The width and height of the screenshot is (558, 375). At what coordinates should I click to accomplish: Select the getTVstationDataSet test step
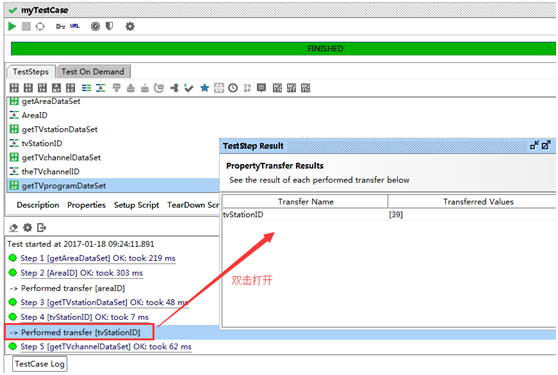[x=59, y=130]
